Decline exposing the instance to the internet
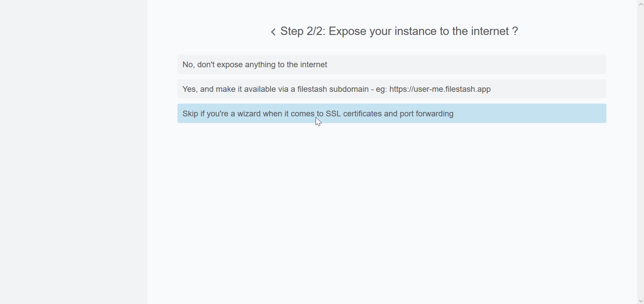This screenshot has height=304, width=644. (x=255, y=65)
